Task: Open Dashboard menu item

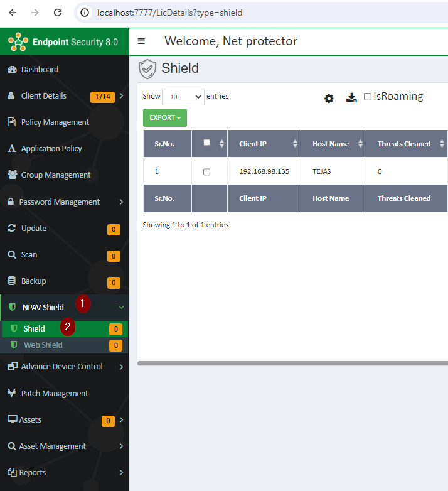Action: point(64,69)
